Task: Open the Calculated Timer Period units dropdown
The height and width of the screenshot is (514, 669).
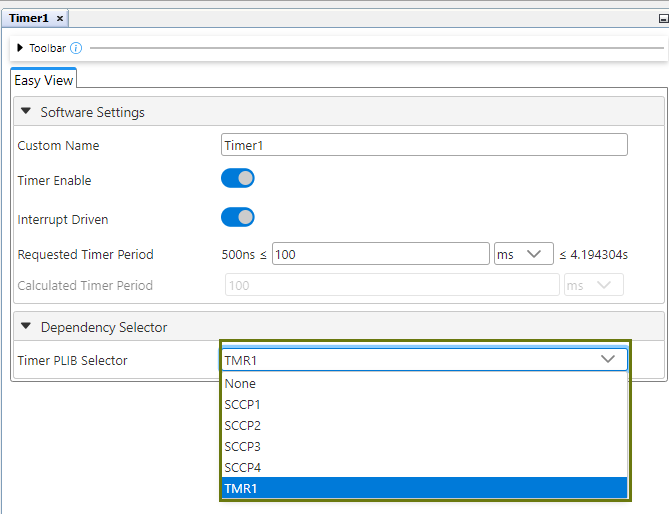Action: coord(594,285)
